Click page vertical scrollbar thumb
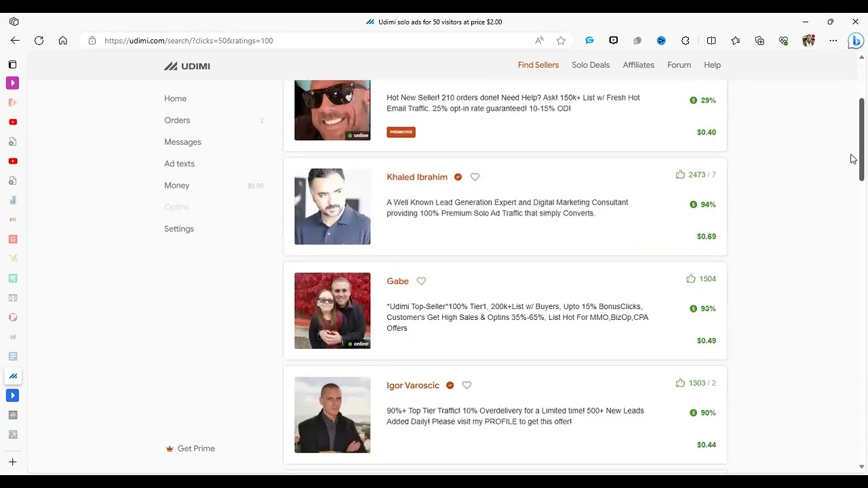Image resolution: width=868 pixels, height=488 pixels. [x=862, y=140]
